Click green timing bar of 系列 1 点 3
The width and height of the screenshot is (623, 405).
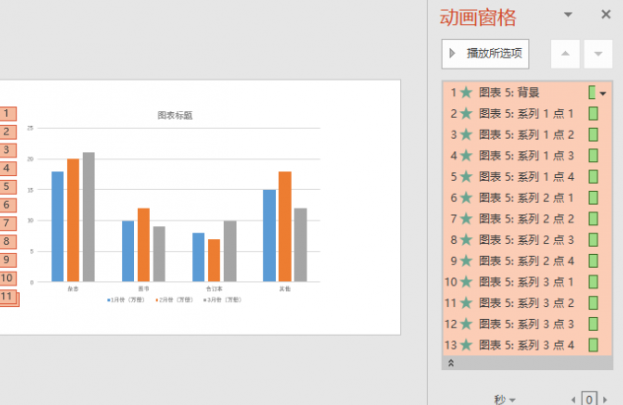[x=592, y=156]
